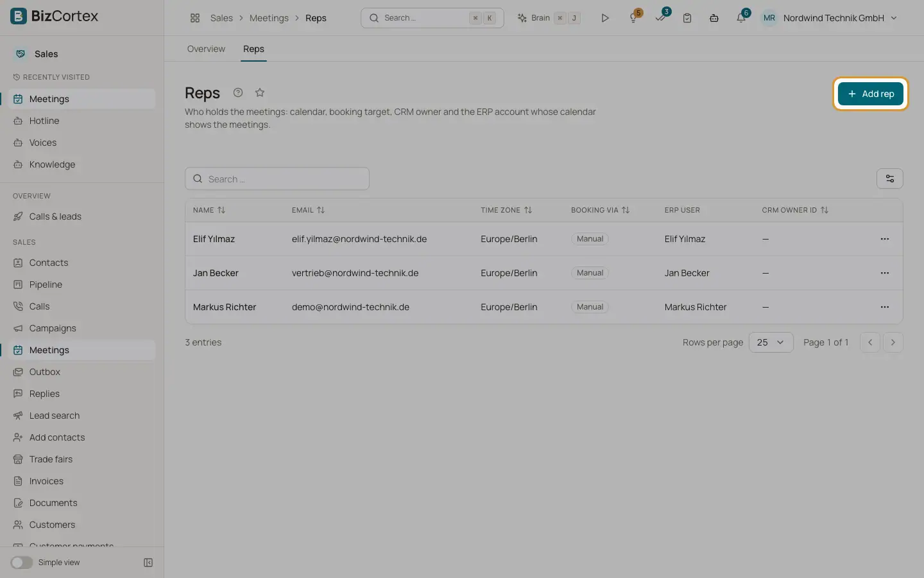Open the checkmark tasks icon with badge 3
The width and height of the screenshot is (924, 578).
point(660,18)
